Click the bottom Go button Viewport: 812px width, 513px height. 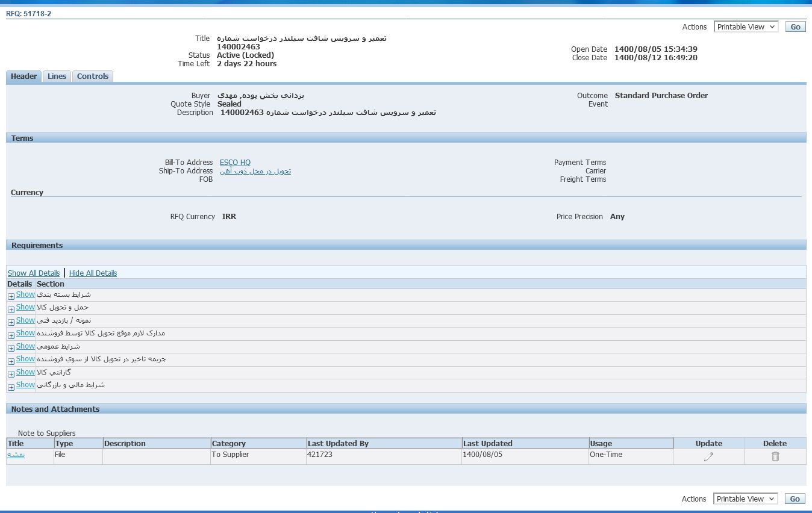[x=795, y=499]
